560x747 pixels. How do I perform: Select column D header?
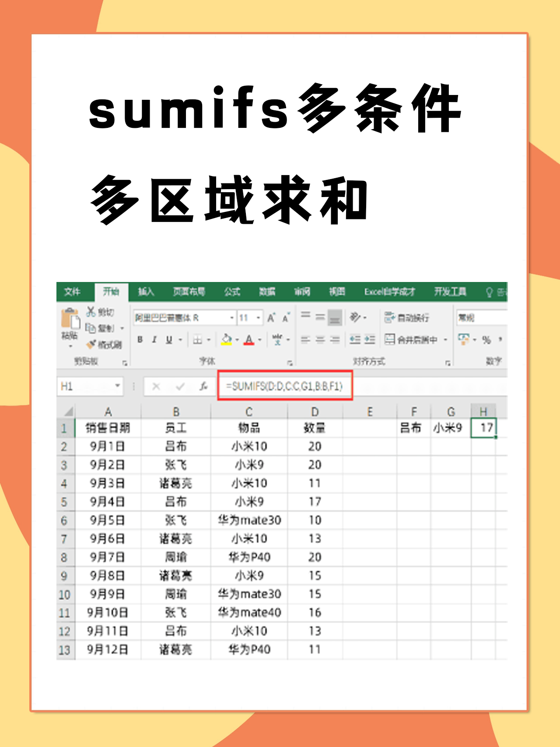click(315, 412)
